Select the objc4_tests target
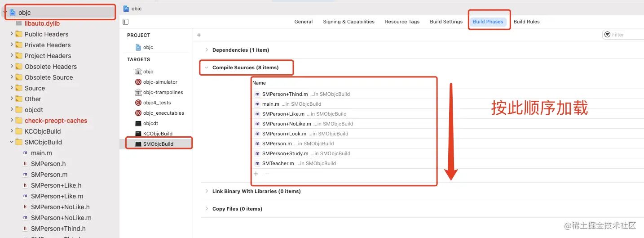This screenshot has width=644, height=238. pos(157,103)
